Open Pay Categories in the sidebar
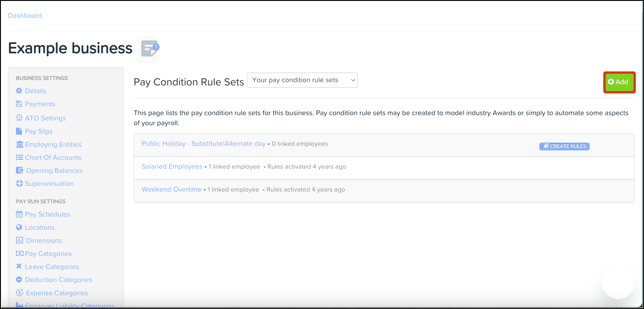Viewport: 644px width, 309px height. tap(48, 254)
